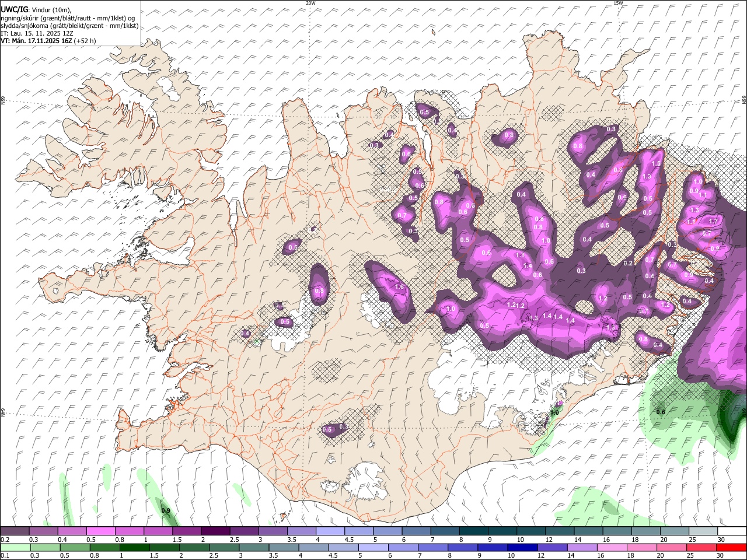Image resolution: width=747 pixels, height=560 pixels.
Task: Select the dark purple upper swatch between 2 and 2.5
Action: (x=215, y=531)
